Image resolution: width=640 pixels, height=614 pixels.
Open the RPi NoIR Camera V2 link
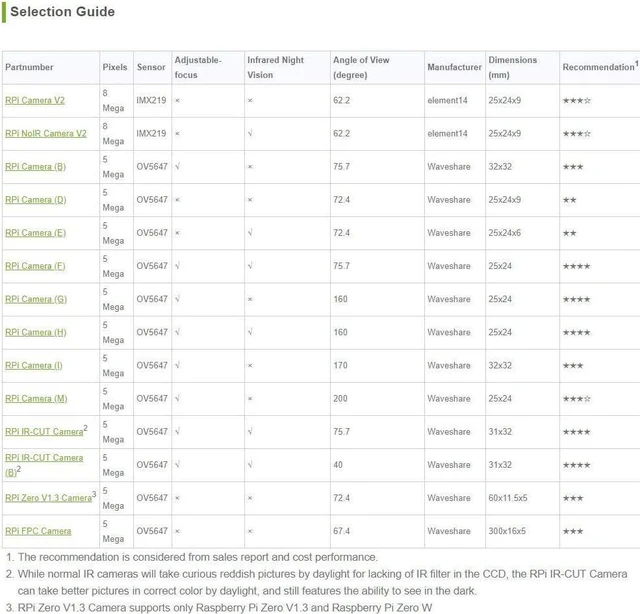click(x=46, y=133)
